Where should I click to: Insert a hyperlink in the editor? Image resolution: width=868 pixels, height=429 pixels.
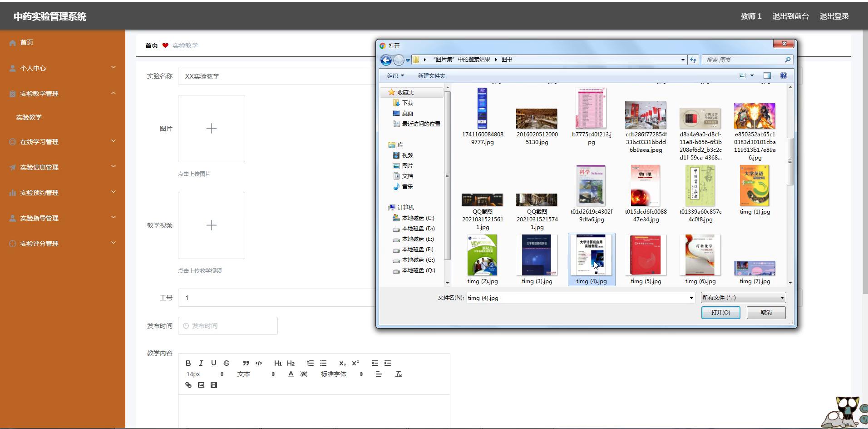188,385
